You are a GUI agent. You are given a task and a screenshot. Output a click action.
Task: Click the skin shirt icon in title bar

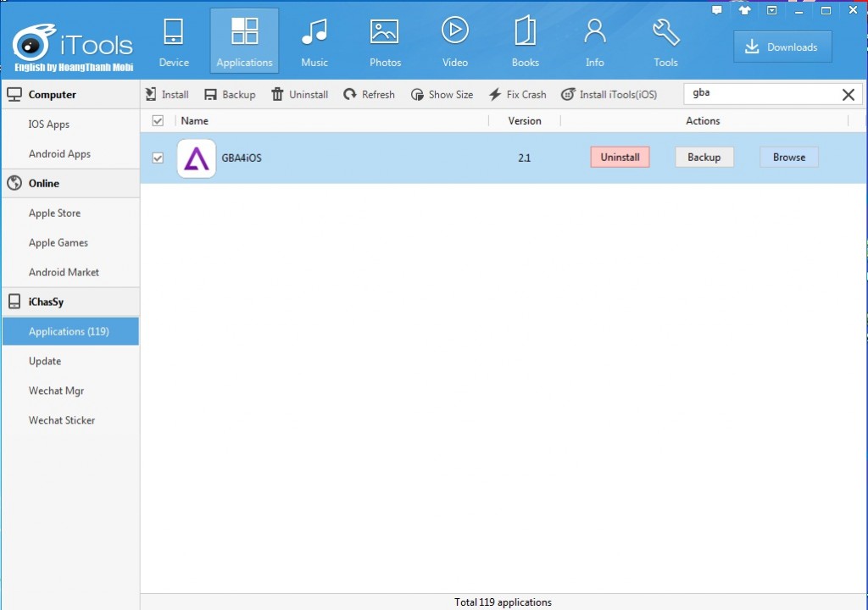point(744,10)
